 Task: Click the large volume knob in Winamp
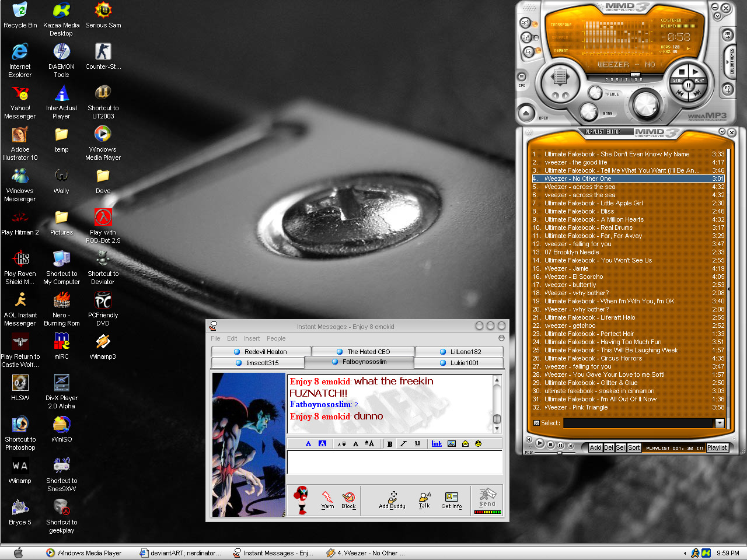646,104
